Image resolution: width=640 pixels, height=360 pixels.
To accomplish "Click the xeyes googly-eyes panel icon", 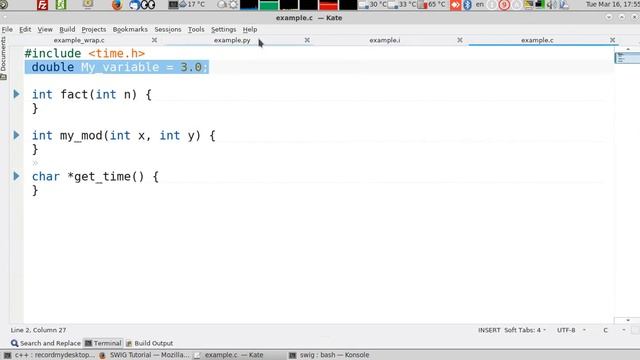I will point(148,5).
